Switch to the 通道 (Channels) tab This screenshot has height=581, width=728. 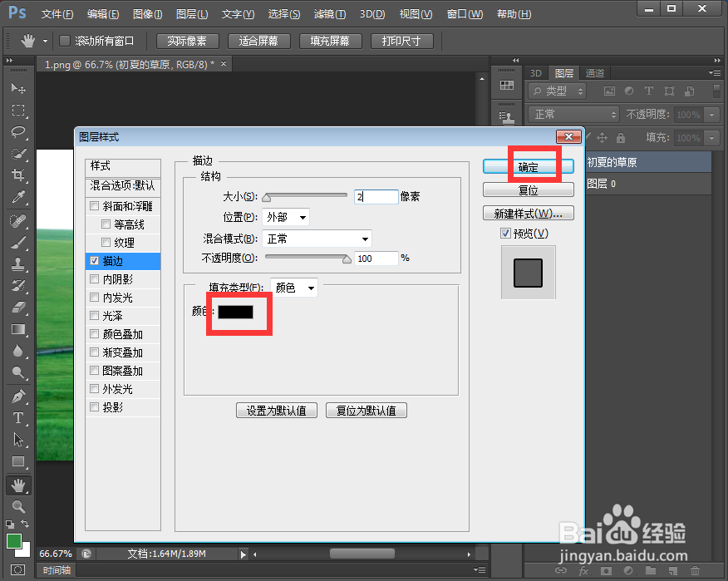(x=595, y=73)
